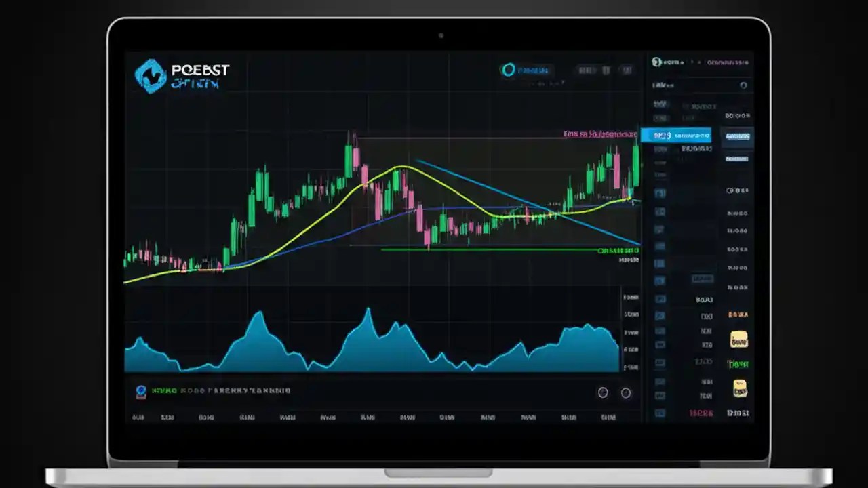The width and height of the screenshot is (868, 488).
Task: Toggle the highlighted blue instrument row
Action: pyautogui.click(x=678, y=135)
